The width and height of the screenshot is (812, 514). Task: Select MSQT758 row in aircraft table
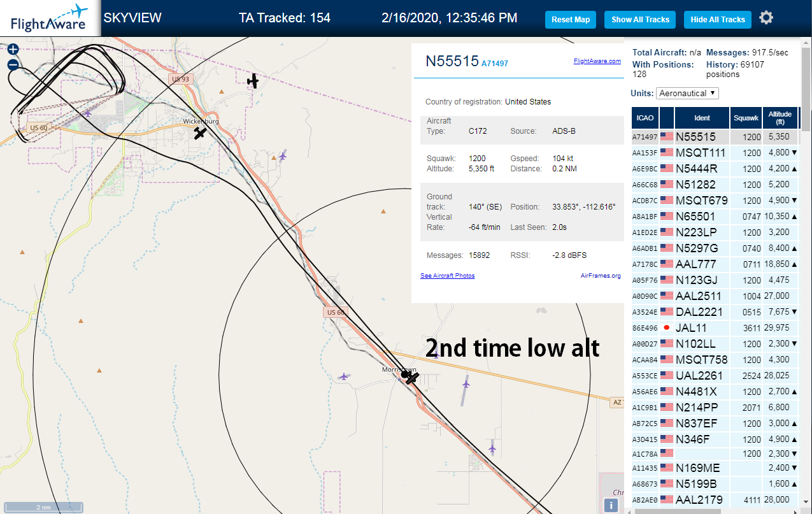pos(715,359)
